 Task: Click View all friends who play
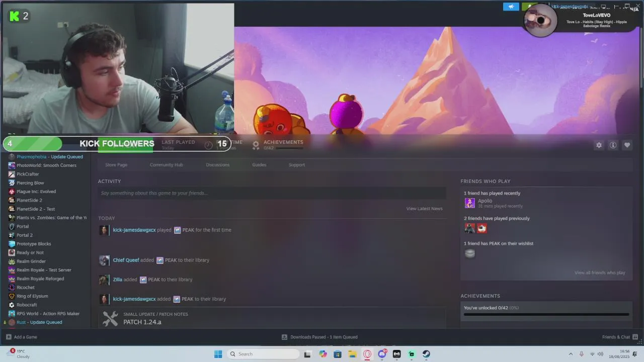coord(600,273)
